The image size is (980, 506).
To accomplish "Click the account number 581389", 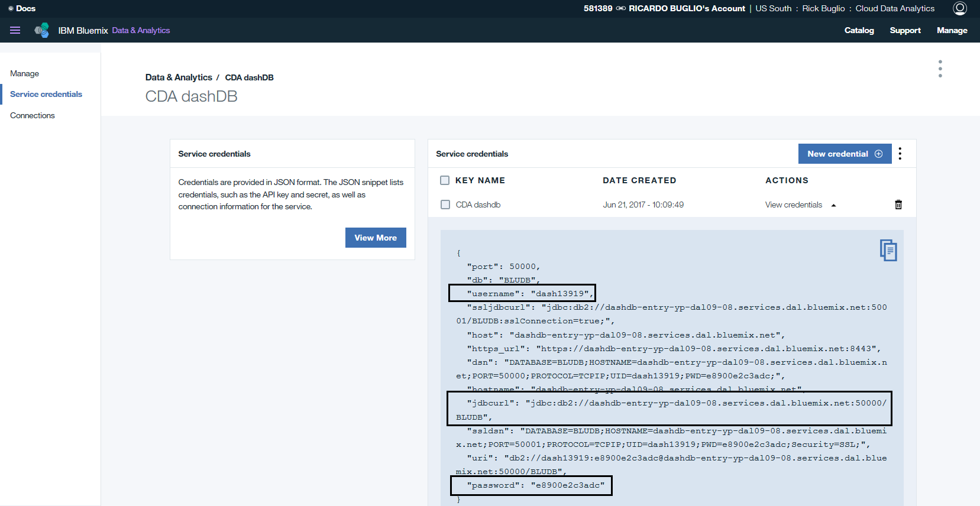I will coord(598,8).
